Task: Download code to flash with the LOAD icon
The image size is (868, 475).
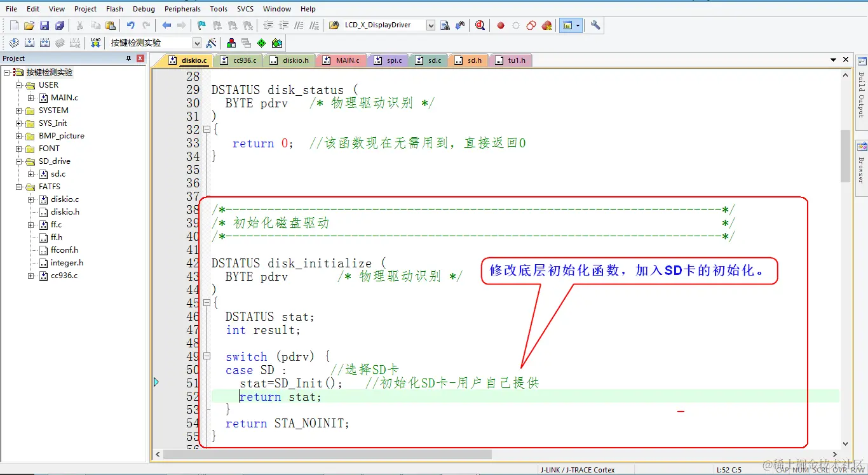Action: pos(95,43)
